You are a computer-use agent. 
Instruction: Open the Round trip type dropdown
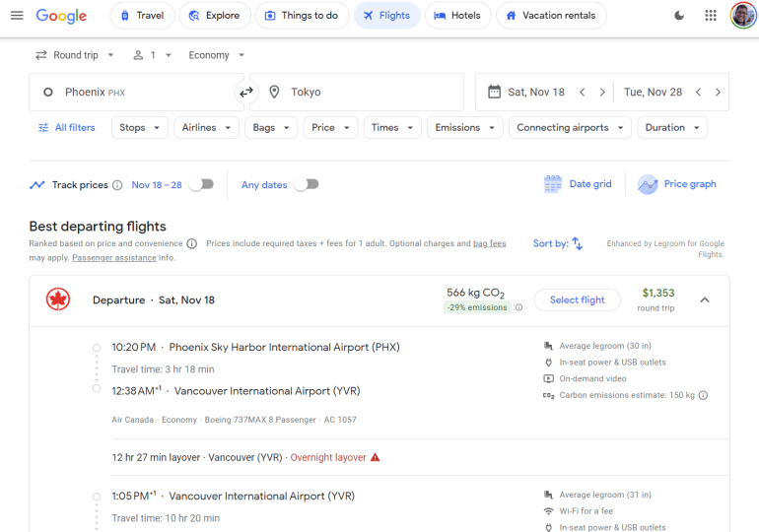(75, 55)
